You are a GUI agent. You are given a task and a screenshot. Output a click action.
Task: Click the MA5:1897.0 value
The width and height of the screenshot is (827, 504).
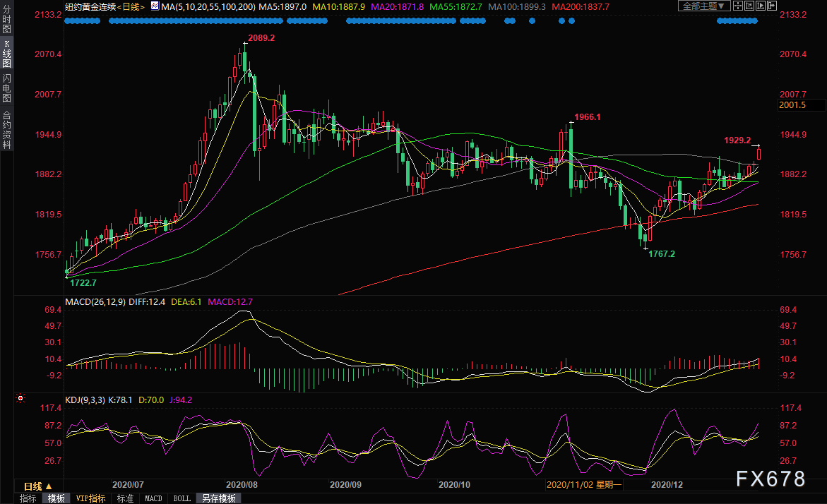(x=282, y=7)
